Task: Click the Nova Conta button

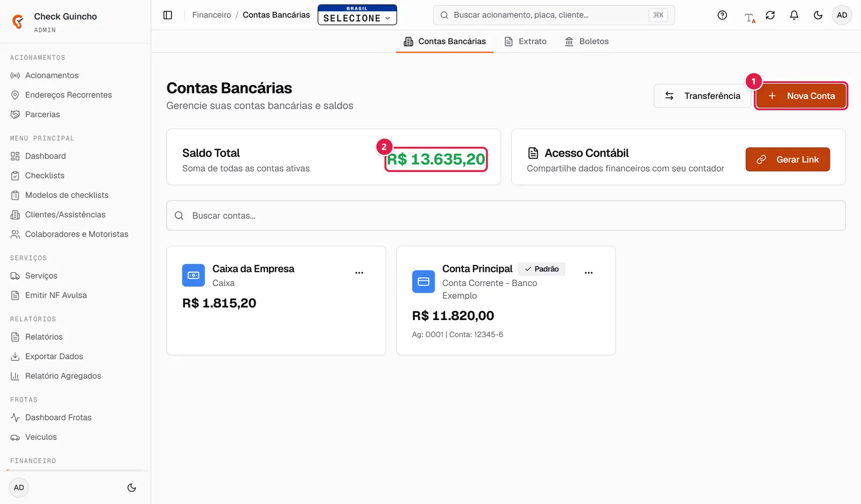Action: (801, 96)
